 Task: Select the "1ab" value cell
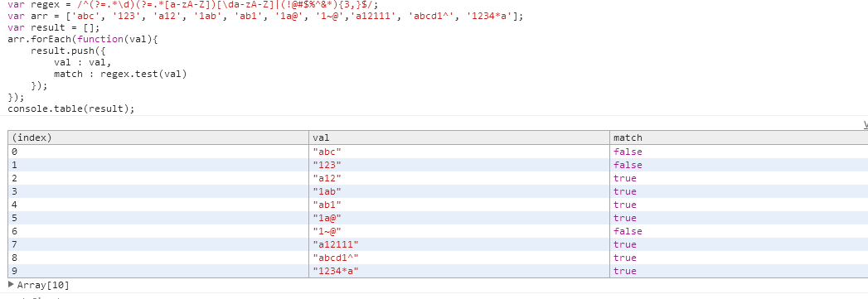[459, 191]
